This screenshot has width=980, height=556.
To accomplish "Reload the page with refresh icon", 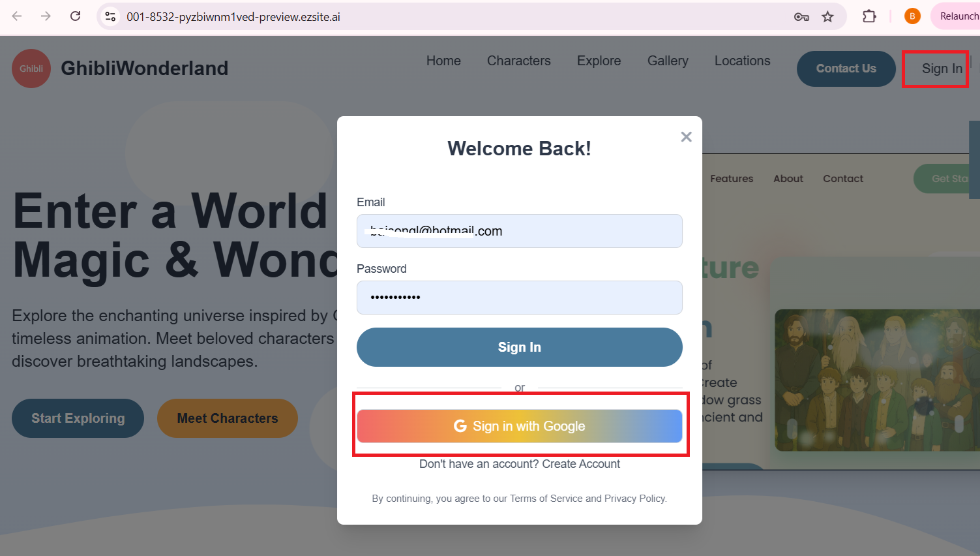I will click(76, 16).
